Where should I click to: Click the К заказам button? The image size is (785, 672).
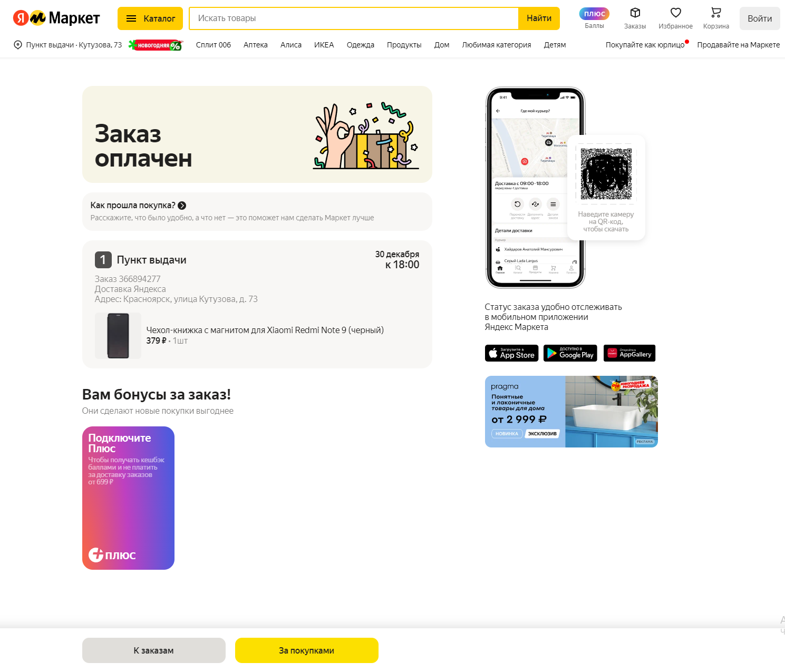(154, 650)
